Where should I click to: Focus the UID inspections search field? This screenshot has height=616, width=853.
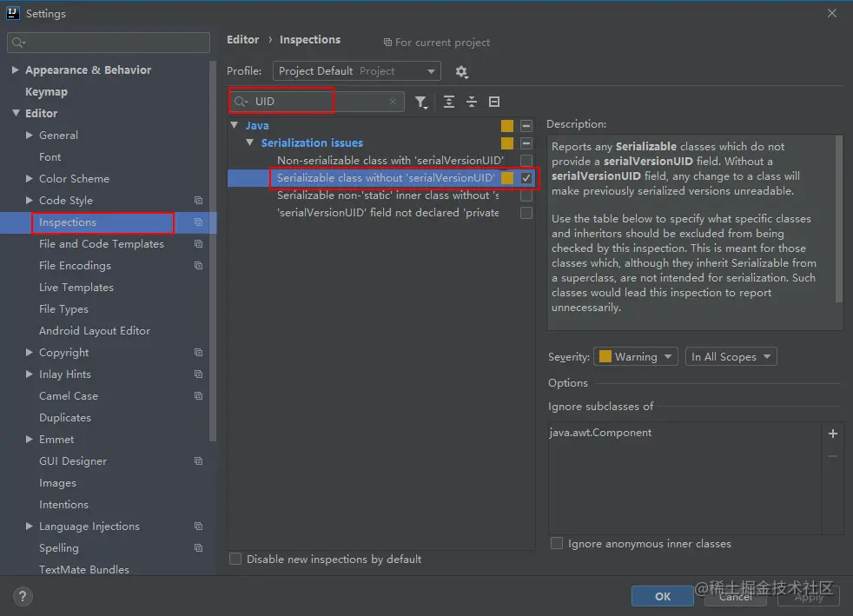point(316,102)
